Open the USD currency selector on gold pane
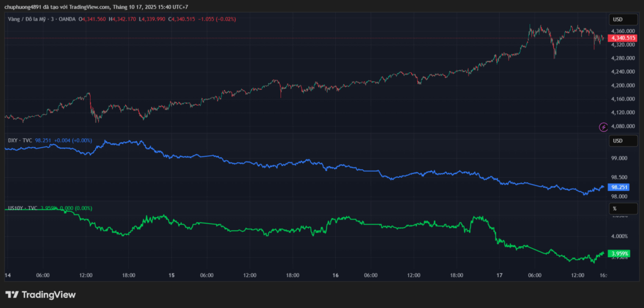 click(617, 19)
